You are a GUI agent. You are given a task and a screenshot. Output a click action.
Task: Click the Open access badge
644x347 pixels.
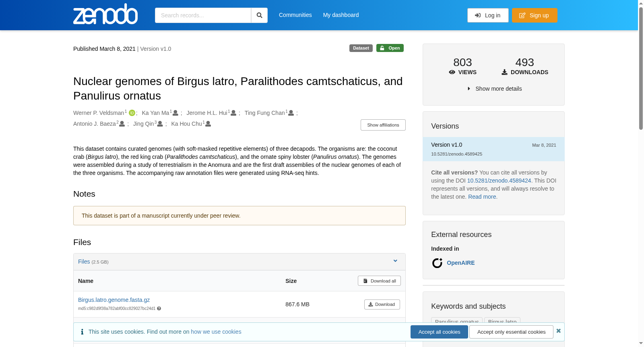(390, 48)
